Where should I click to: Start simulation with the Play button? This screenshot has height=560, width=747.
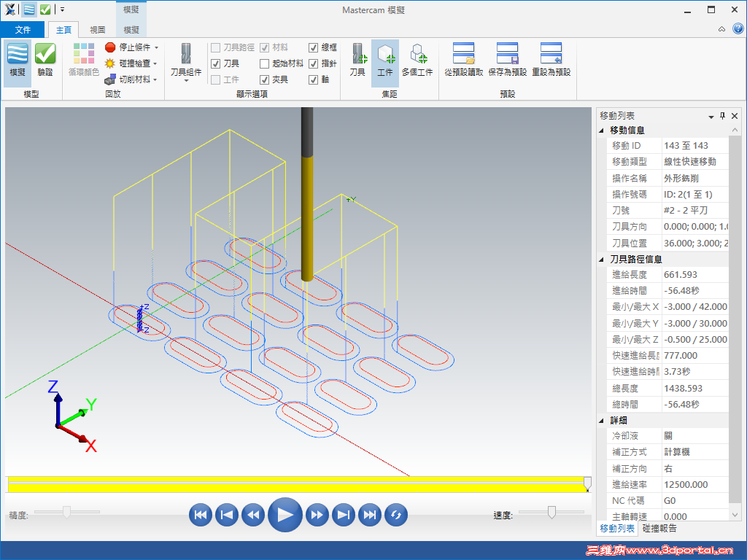pos(285,515)
